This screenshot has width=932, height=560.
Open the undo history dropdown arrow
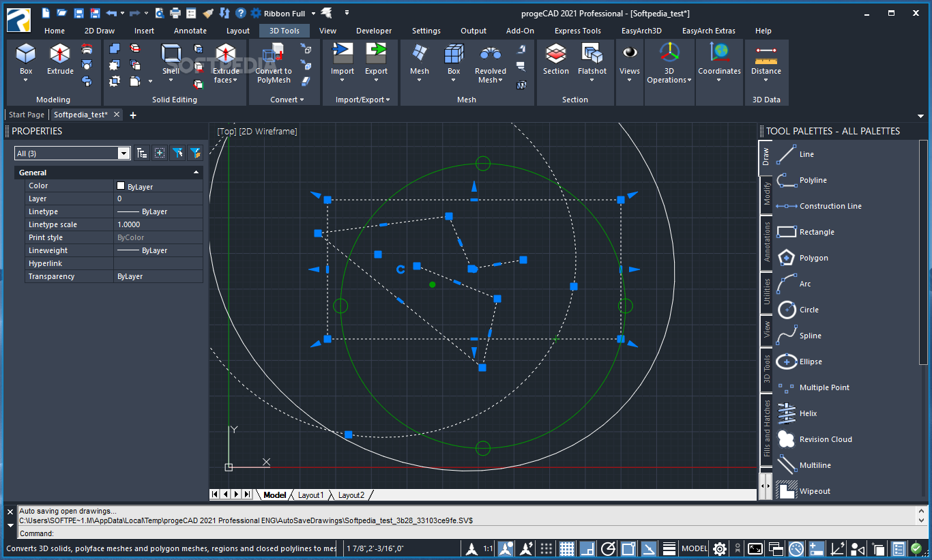pyautogui.click(x=122, y=13)
